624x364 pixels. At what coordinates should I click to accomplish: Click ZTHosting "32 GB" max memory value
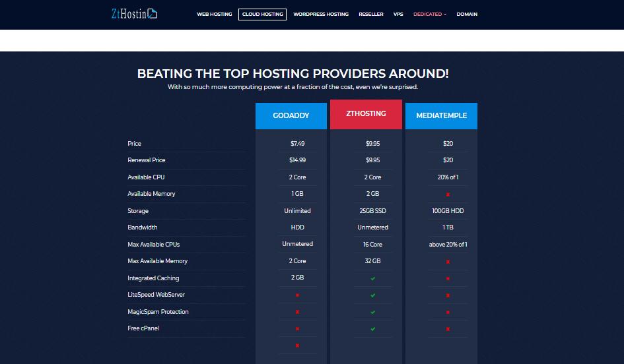click(x=373, y=261)
